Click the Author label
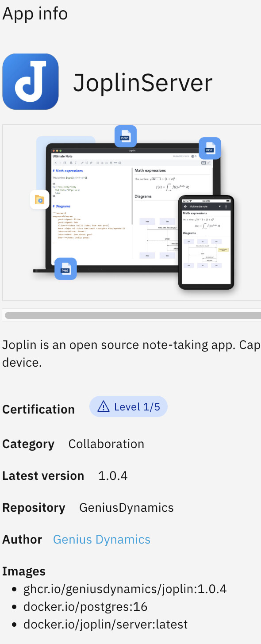 coord(22,540)
